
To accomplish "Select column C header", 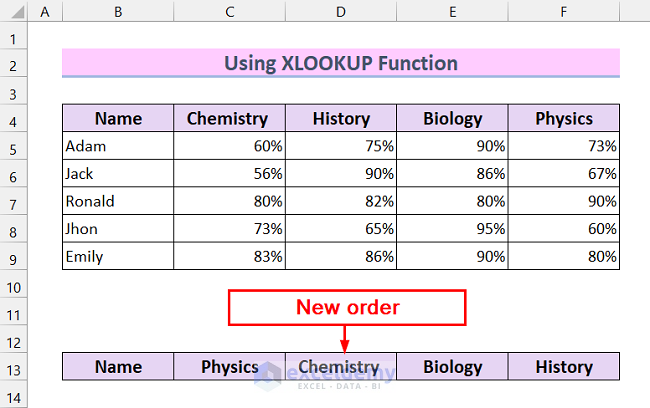I will pos(229,13).
